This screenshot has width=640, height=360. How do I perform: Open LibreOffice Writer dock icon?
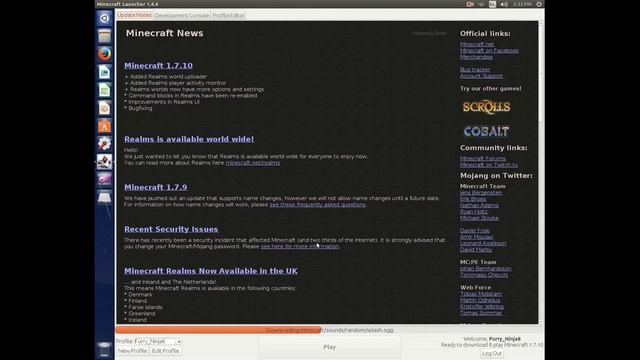coord(104,72)
